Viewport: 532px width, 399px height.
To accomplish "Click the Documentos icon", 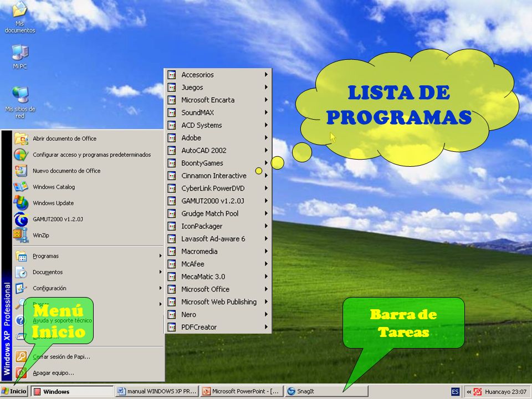I will 21,272.
